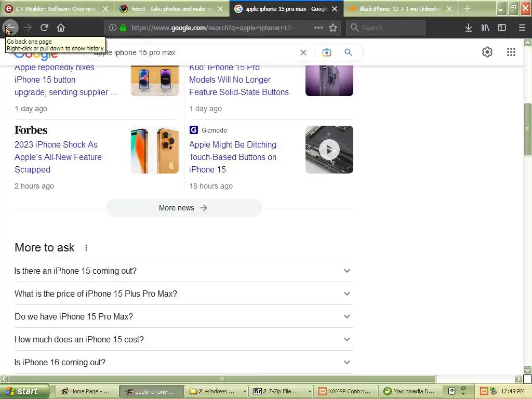Show site information icon in address bar

click(113, 28)
